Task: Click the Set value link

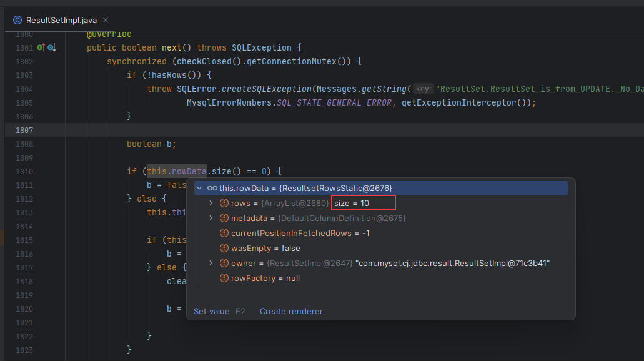Action: click(212, 311)
